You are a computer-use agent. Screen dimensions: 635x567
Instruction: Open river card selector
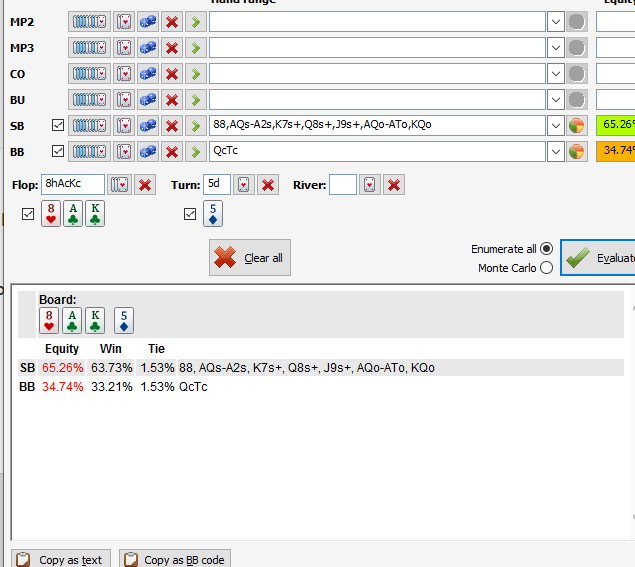click(x=369, y=185)
